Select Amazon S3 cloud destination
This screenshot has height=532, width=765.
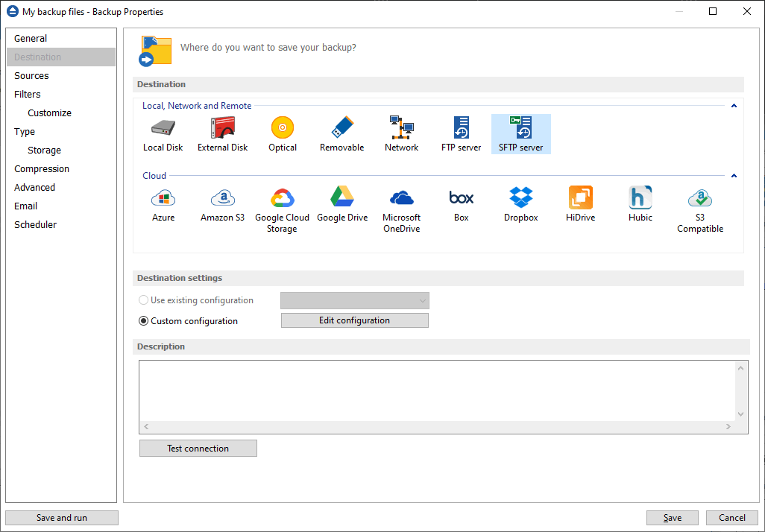(222, 204)
